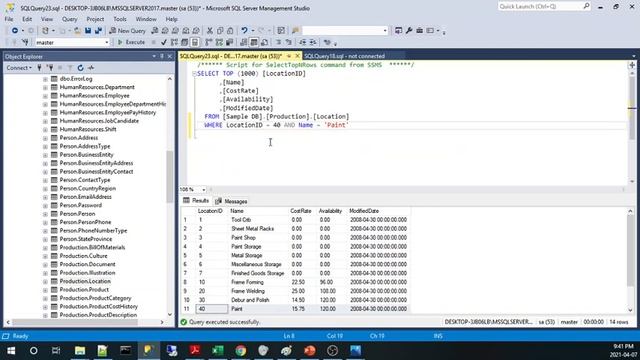Open the master database dropdown

(107, 42)
